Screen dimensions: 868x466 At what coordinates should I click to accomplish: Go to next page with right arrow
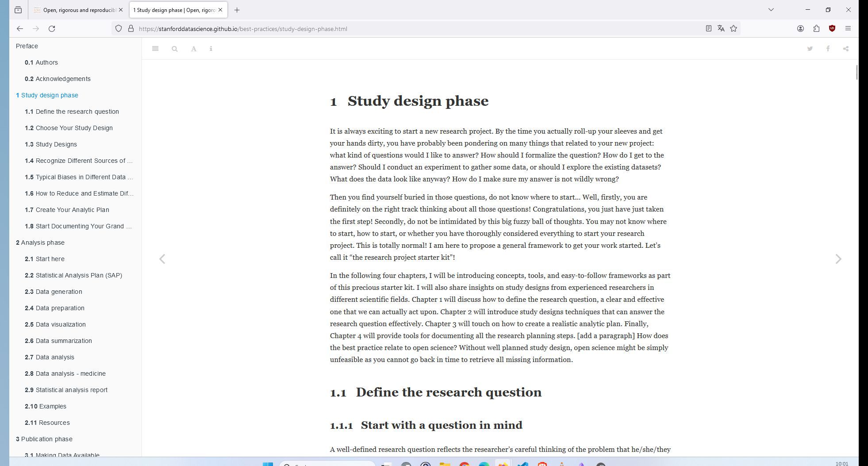[838, 259]
